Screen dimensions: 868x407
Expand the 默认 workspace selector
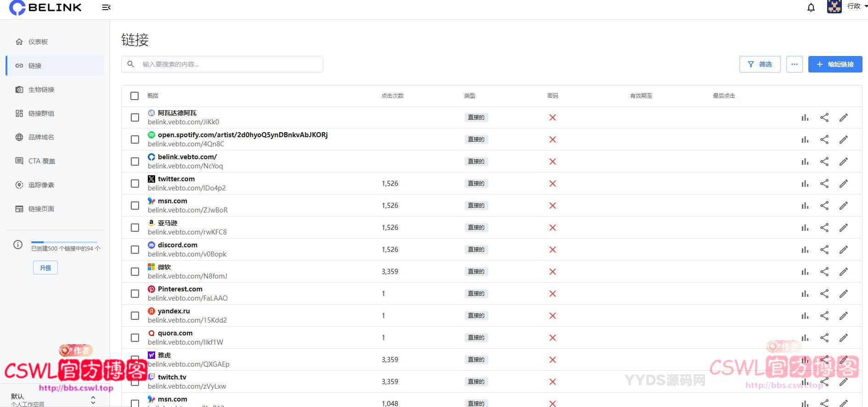click(93, 400)
